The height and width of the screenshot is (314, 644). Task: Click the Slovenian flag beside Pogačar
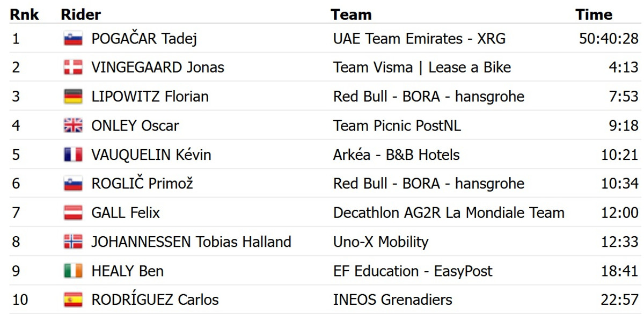[x=73, y=39]
